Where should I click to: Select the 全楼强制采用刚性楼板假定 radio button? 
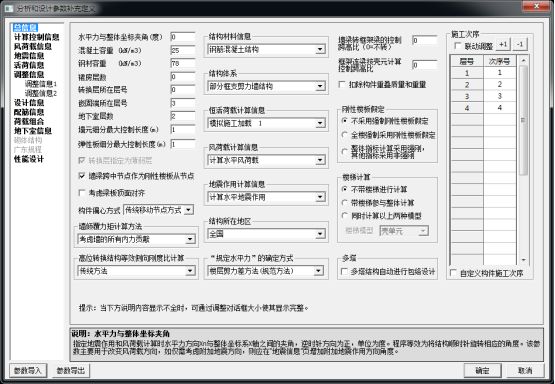coord(345,135)
